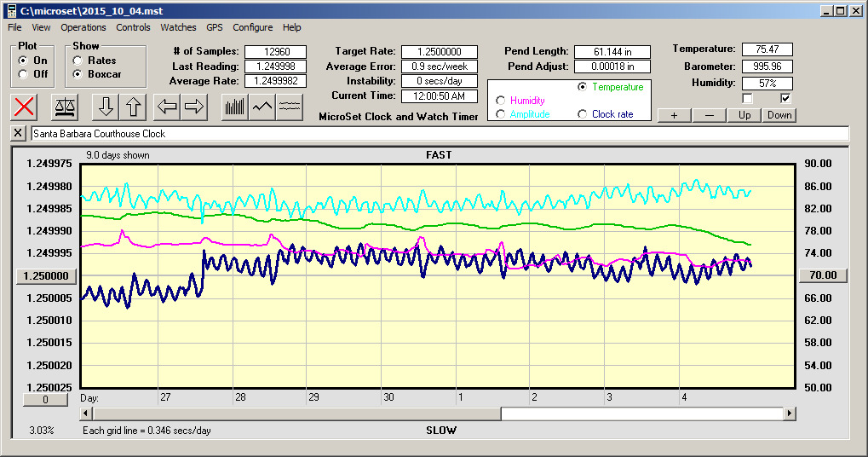Click the Santa Barbara Courthouse Clock field
The width and height of the screenshot is (868, 457).
click(x=440, y=134)
